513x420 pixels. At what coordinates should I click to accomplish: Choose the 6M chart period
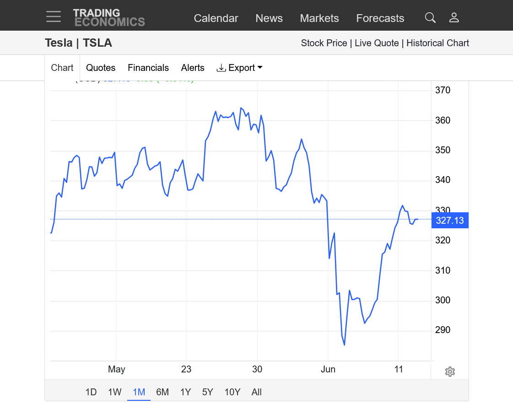pyautogui.click(x=162, y=392)
